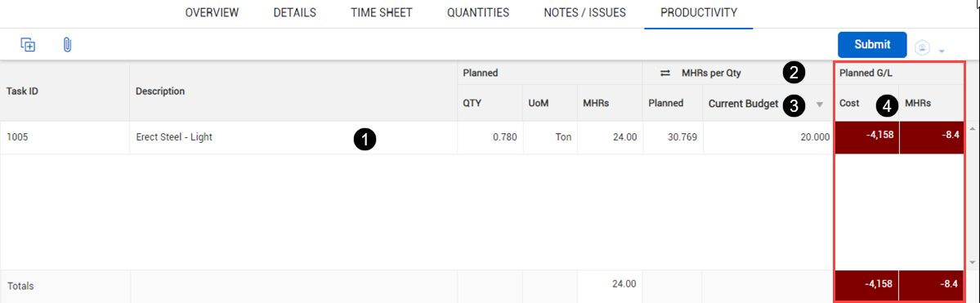Click the table's scrollbar up arrow
The image size is (980, 303).
pos(972,129)
